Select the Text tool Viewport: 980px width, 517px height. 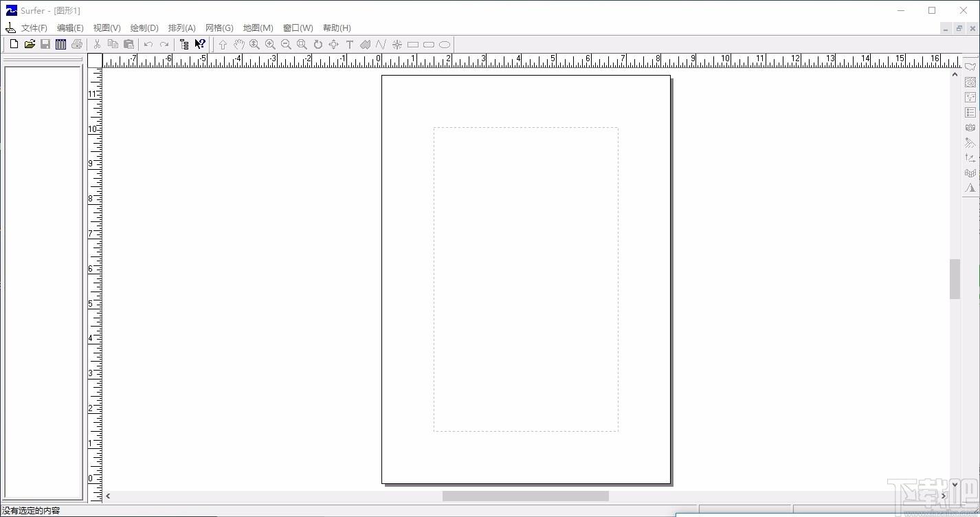point(349,44)
